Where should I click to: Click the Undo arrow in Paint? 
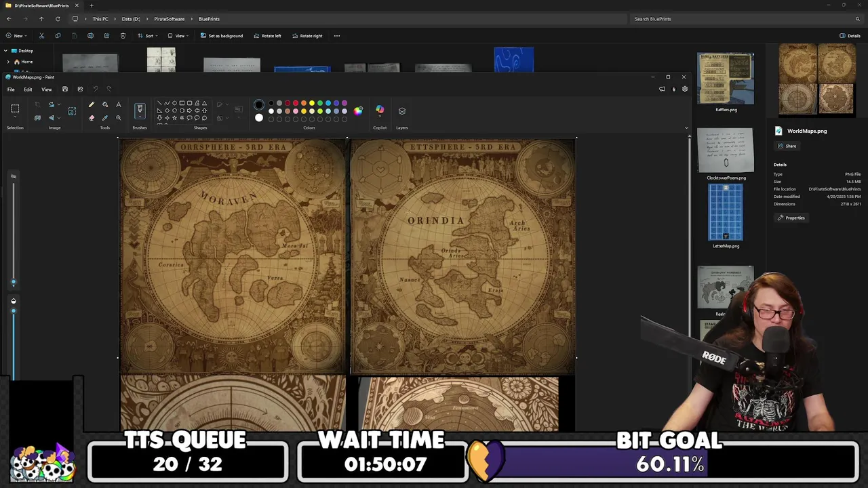[x=96, y=89]
